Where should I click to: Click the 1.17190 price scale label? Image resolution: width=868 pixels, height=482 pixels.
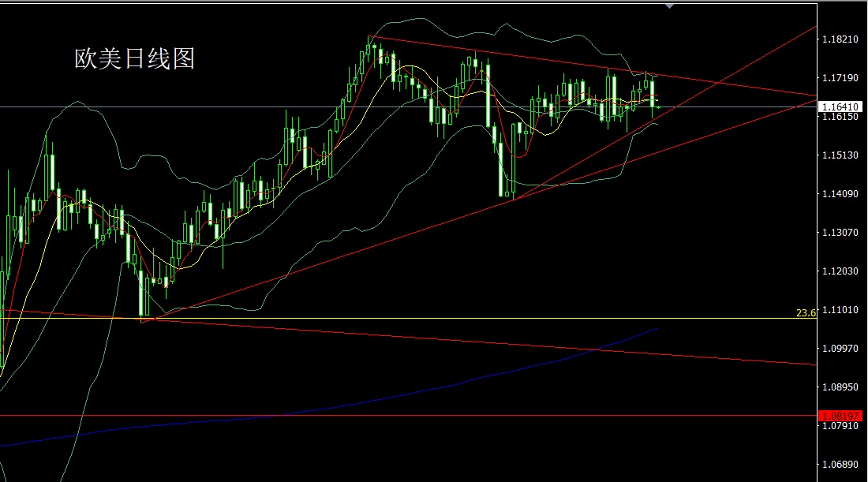[x=840, y=78]
